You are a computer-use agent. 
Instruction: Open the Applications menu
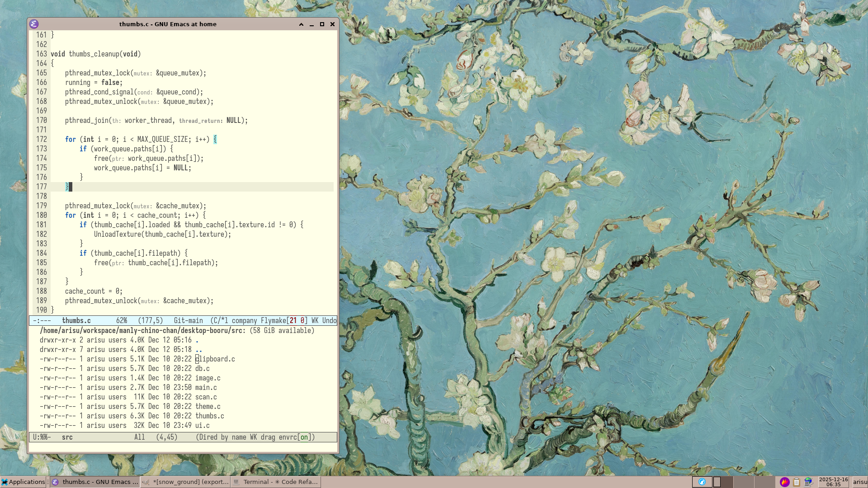coord(23,482)
